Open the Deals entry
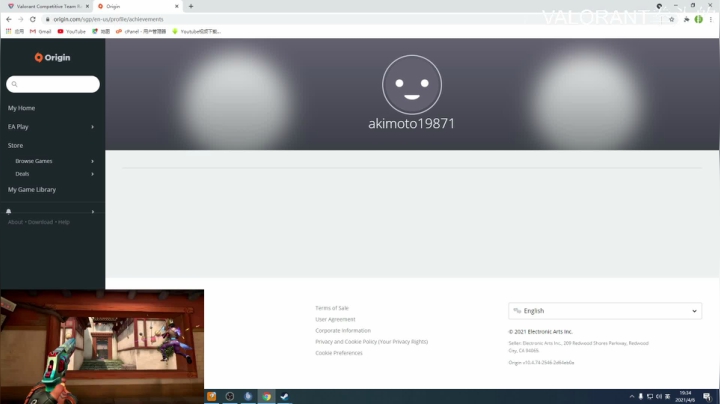Viewport: 720px width, 404px height. click(22, 174)
